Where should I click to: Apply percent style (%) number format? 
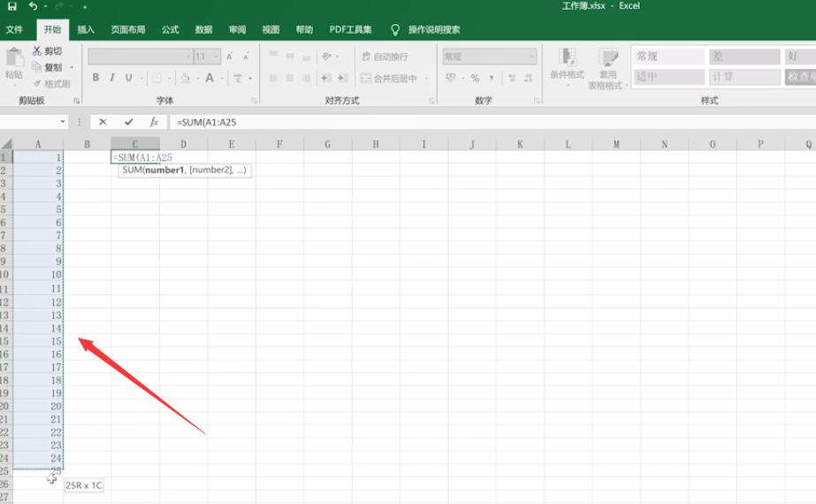click(475, 78)
